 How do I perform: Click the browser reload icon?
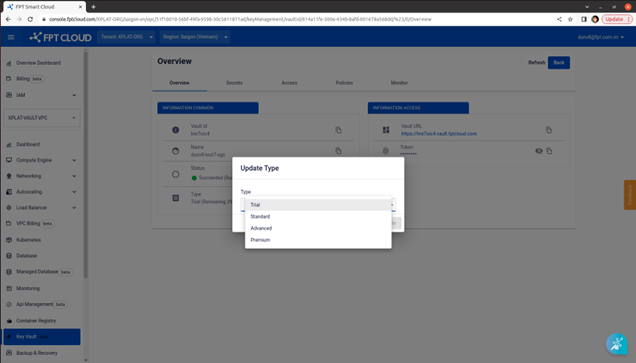(30, 19)
